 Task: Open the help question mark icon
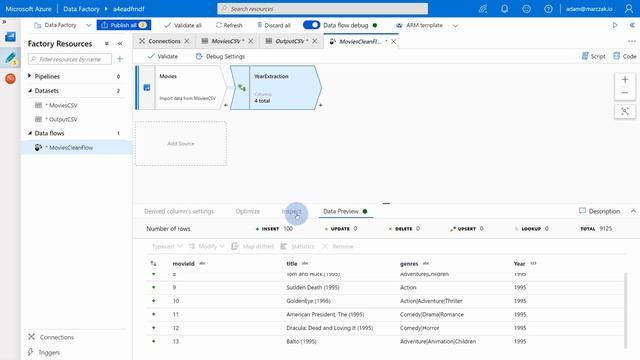coord(548,9)
